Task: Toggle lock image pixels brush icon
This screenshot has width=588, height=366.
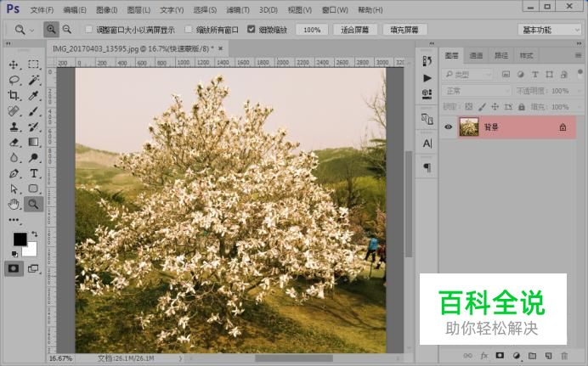Action: [483, 107]
